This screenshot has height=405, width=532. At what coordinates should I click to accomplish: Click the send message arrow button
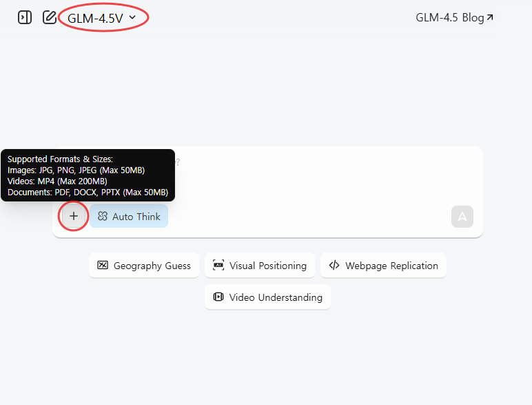click(462, 217)
